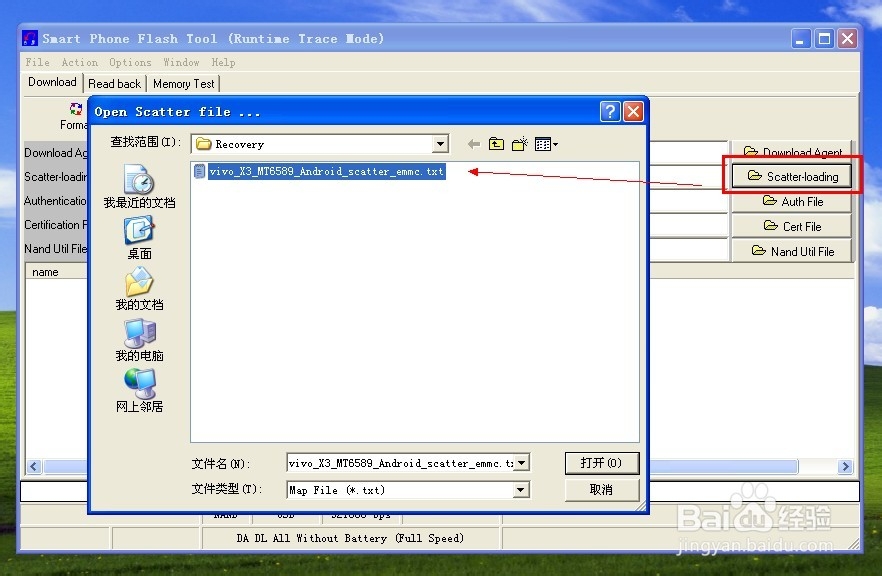Maximize the Smart Phone Flash Tool window
Screen dimensions: 882x576
[x=825, y=39]
